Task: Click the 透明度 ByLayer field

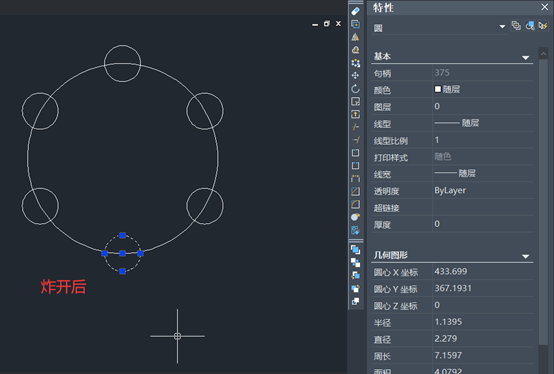Action: point(483,190)
